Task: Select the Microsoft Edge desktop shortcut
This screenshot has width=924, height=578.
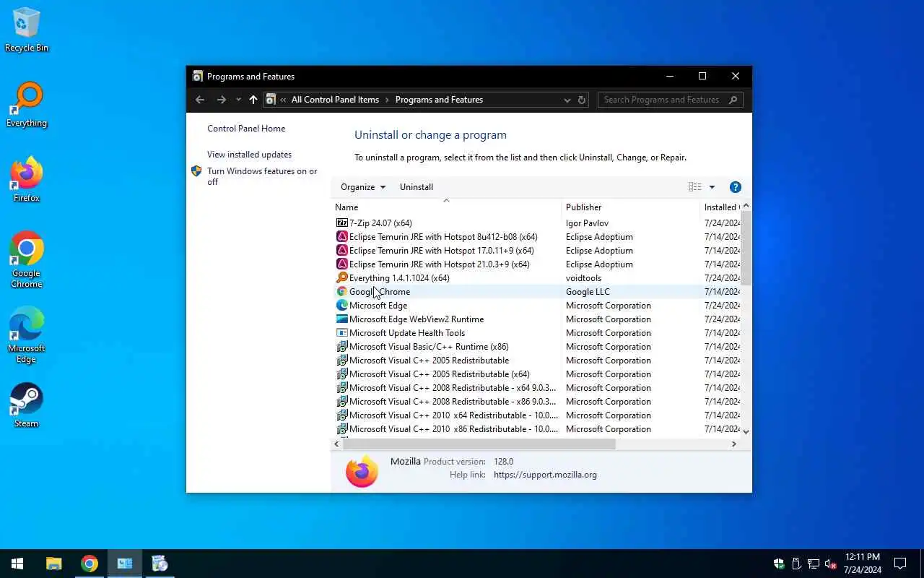Action: [27, 335]
